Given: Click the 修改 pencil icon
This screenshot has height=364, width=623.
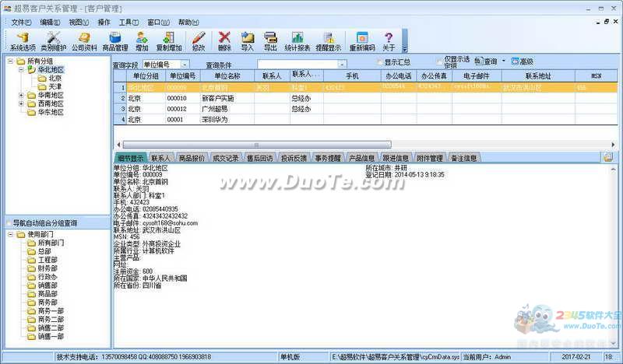Looking at the screenshot, I should point(199,40).
